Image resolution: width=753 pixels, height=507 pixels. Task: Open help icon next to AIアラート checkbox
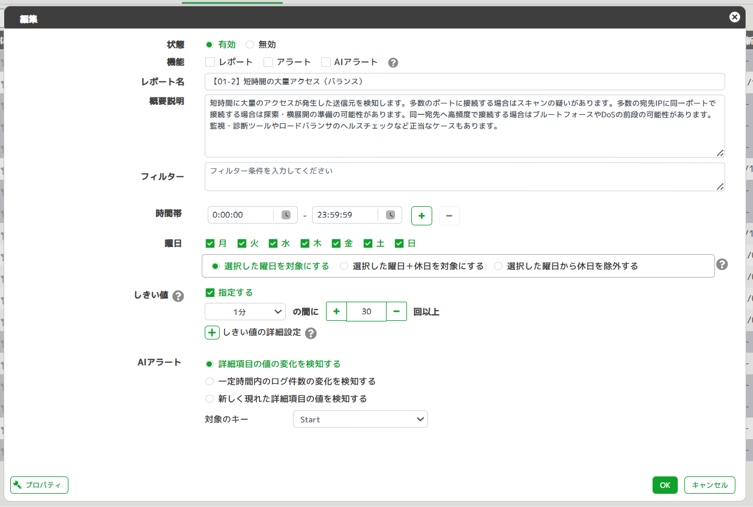[x=393, y=62]
